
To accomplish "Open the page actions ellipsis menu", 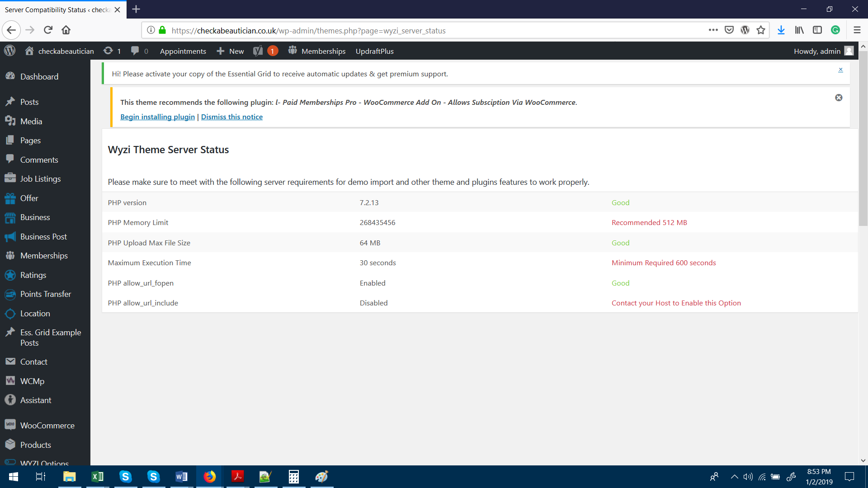I will [713, 30].
